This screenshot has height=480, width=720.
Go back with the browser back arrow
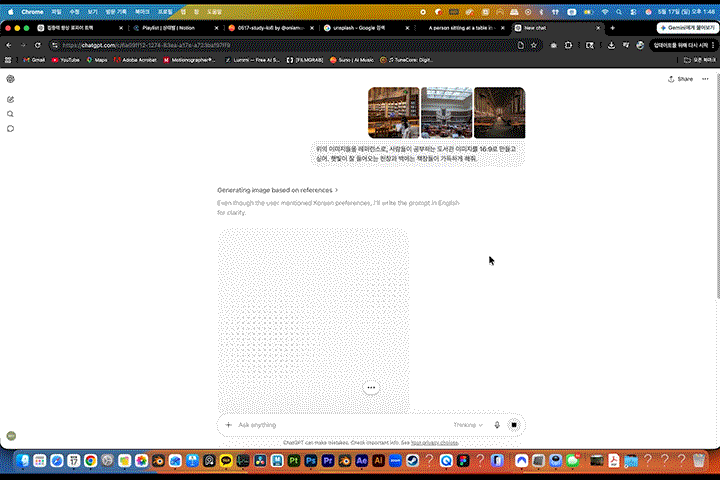coord(9,45)
